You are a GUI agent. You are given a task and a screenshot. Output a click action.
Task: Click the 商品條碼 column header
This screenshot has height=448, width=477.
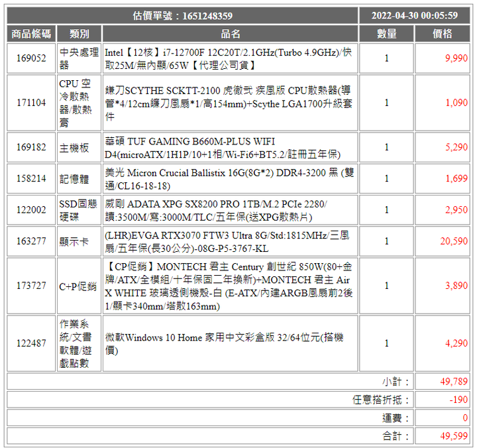pyautogui.click(x=31, y=34)
